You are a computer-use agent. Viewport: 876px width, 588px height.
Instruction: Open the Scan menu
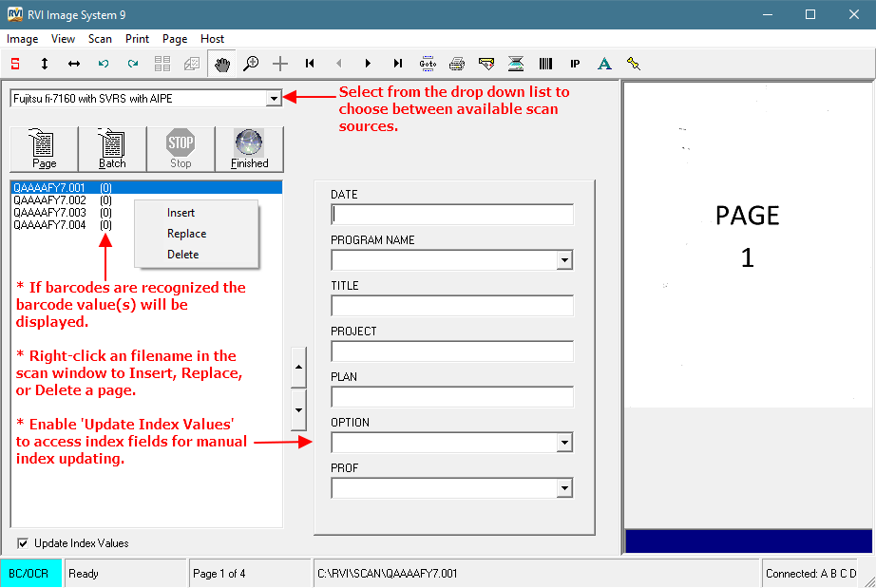[x=100, y=39]
